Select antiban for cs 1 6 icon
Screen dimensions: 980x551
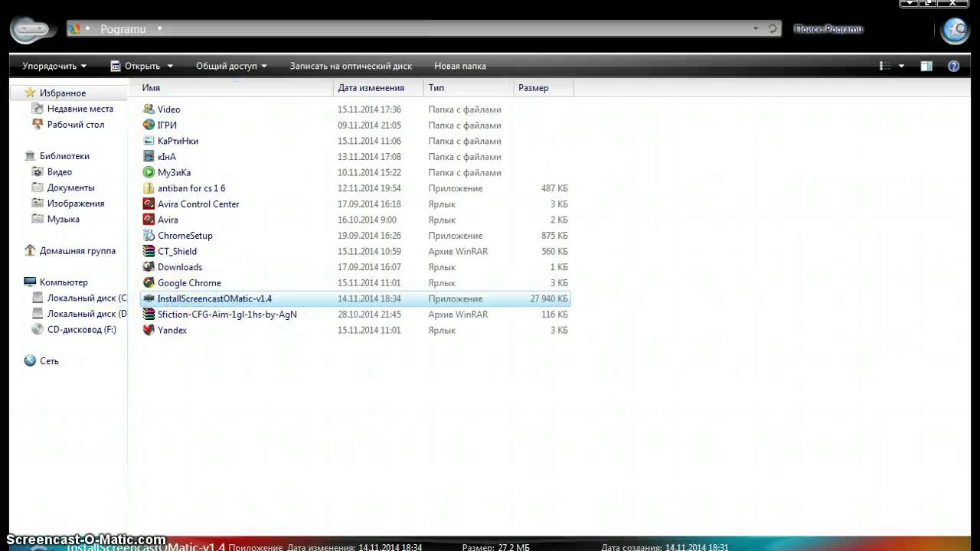tap(149, 188)
